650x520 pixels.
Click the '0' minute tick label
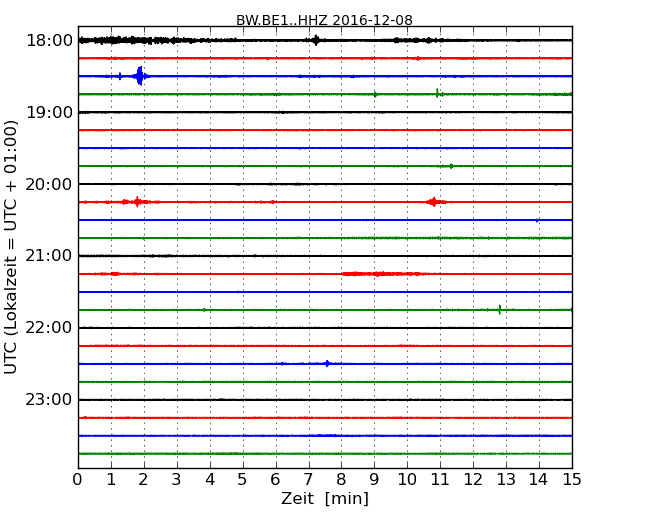tap(78, 480)
